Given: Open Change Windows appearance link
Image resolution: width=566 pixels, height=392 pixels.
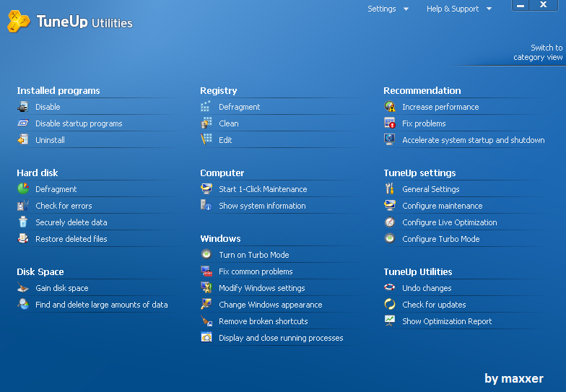Looking at the screenshot, I should [x=270, y=305].
